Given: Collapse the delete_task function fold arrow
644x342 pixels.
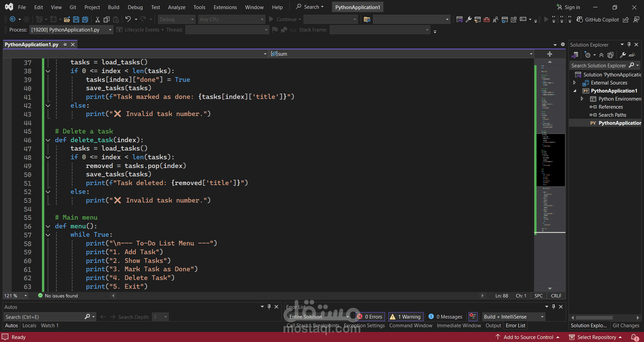Looking at the screenshot, I should 48,140.
